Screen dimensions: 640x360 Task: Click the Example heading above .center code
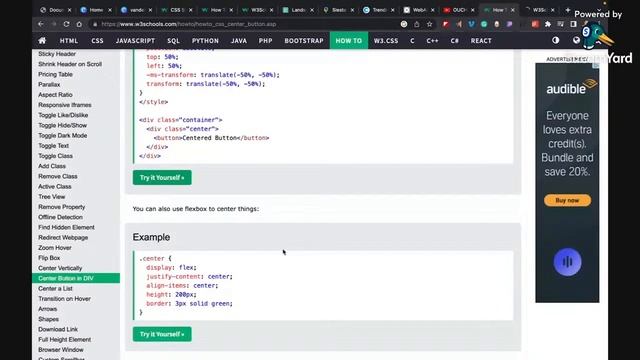coord(151,237)
